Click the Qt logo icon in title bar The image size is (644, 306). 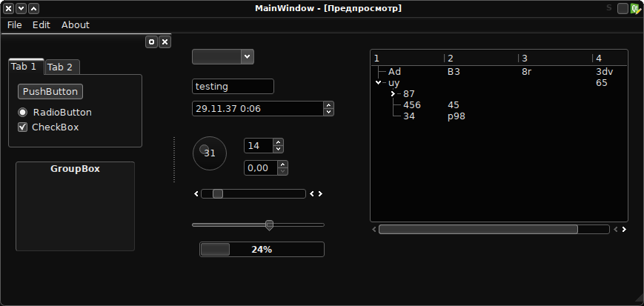pos(636,9)
